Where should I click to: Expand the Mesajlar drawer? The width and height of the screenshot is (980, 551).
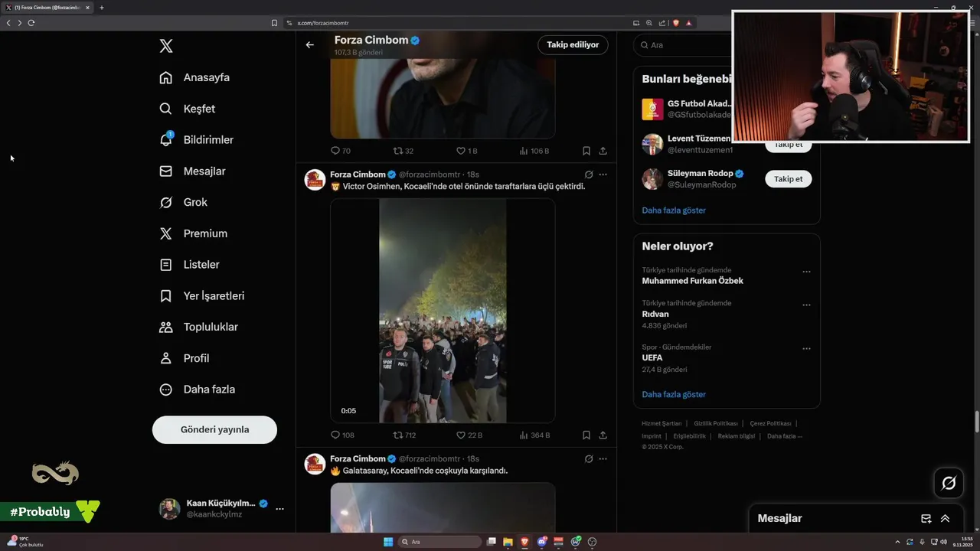(x=945, y=518)
